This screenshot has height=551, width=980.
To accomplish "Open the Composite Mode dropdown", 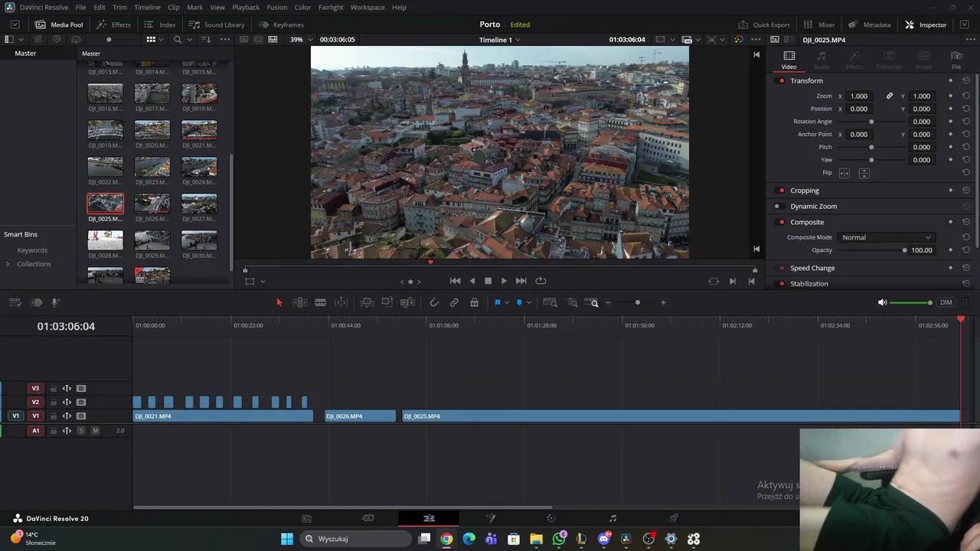I will pos(886,237).
